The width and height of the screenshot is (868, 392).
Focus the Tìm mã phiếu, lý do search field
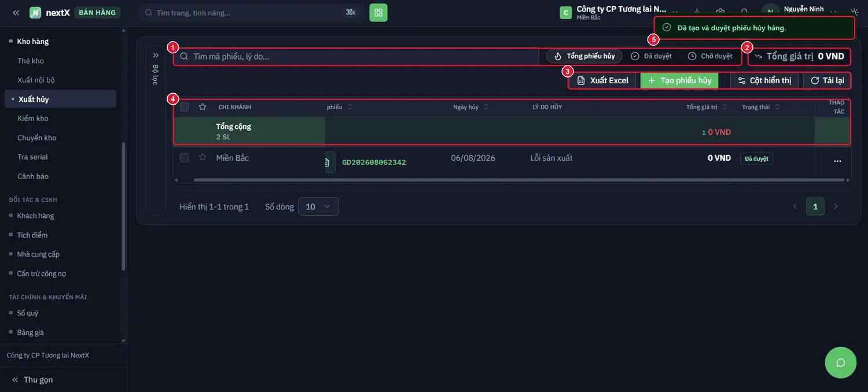point(356,56)
